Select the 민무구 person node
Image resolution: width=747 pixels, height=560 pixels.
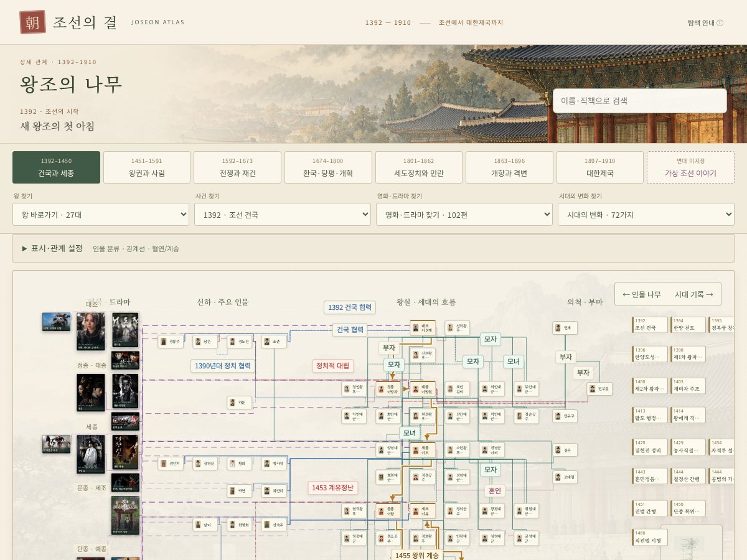coord(565,416)
